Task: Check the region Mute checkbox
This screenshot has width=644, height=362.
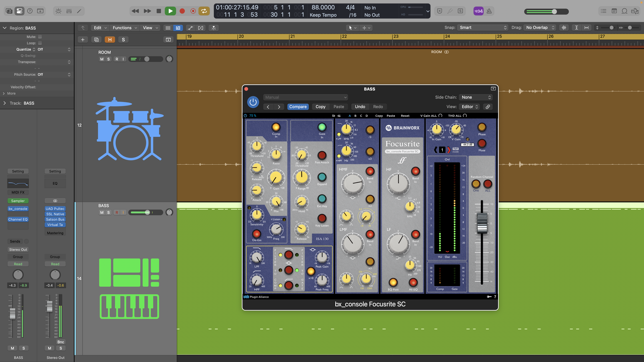Action: coord(40,37)
